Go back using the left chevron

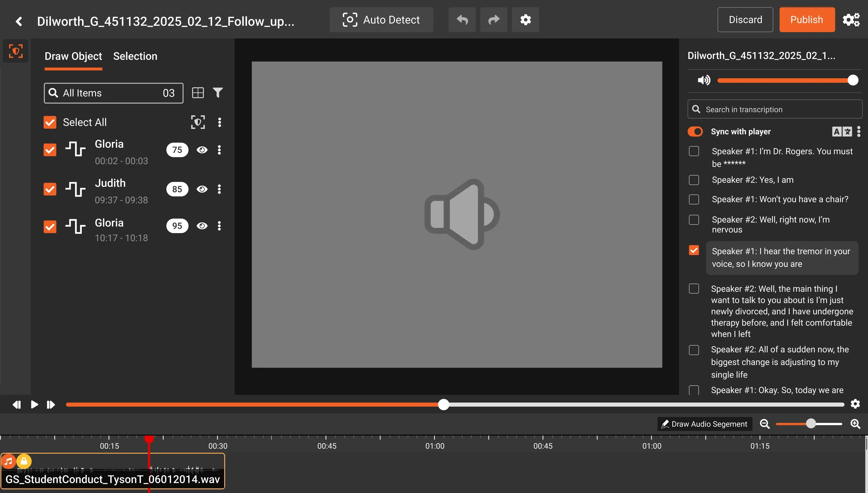click(x=19, y=21)
